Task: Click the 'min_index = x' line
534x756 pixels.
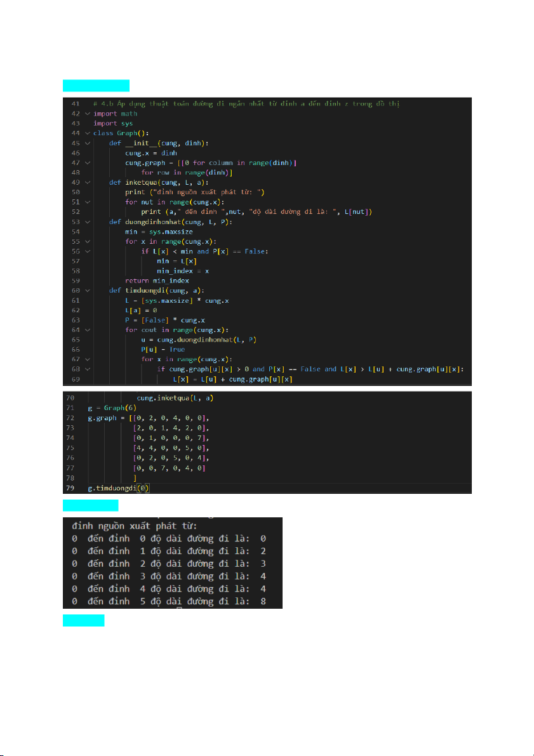Action: (183, 271)
